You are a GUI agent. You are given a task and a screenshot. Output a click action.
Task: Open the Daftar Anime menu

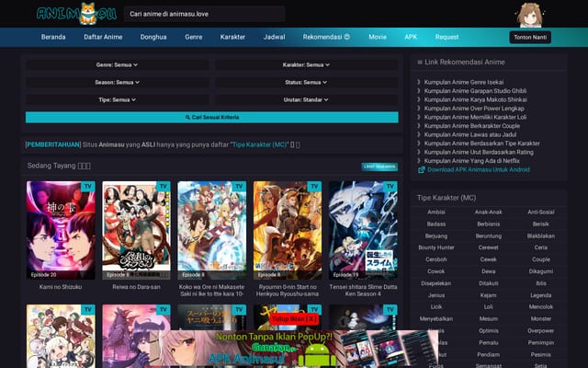click(x=103, y=37)
